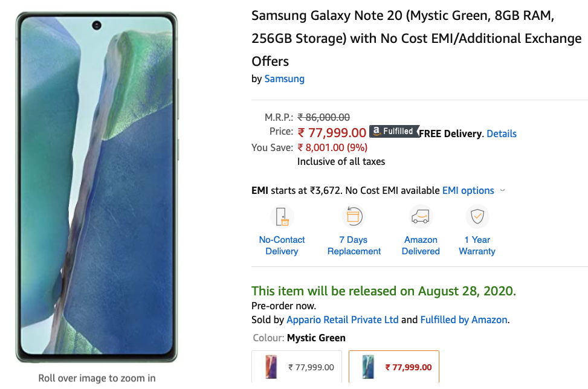Click the red ₹77,999.00 main price
The image size is (588, 389).
click(332, 132)
